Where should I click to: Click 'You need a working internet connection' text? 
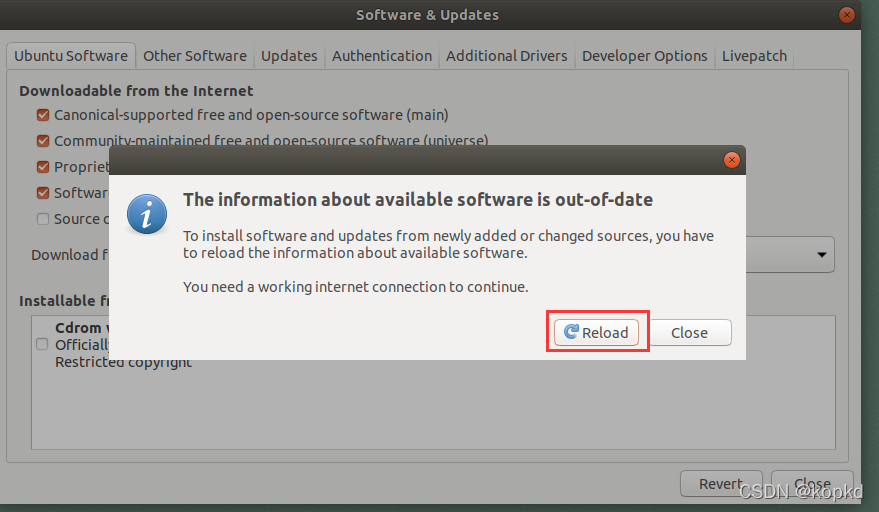point(355,287)
